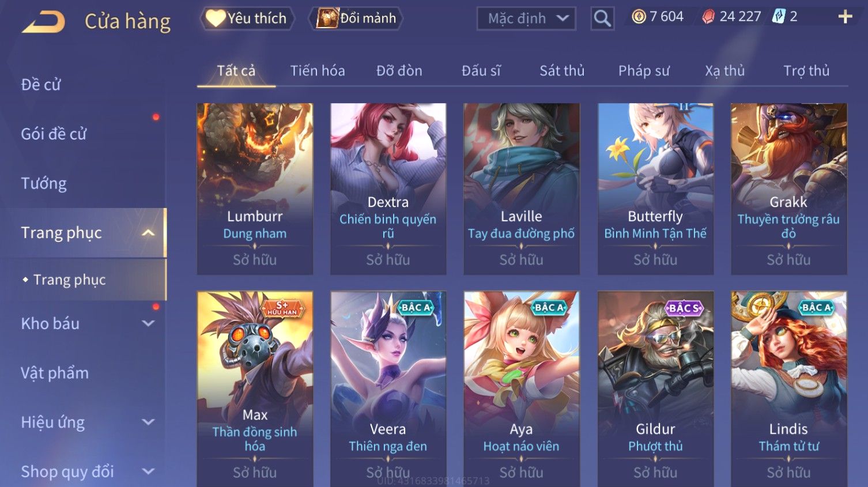Expand the Hiệu ứng sidebar section
The width and height of the screenshot is (868, 487).
(x=148, y=422)
